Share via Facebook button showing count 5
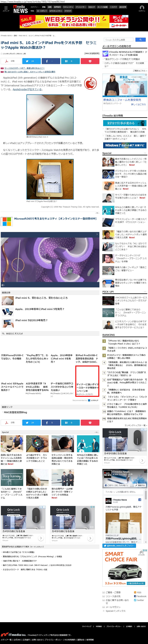Screen dimensions: 148x644 tap(51, 422)
